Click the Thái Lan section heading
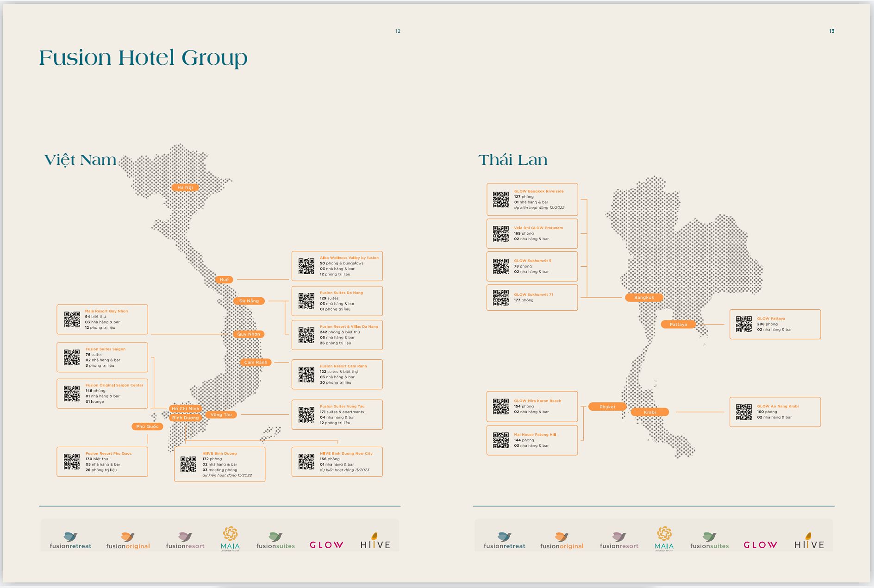The image size is (874, 588). [x=512, y=160]
